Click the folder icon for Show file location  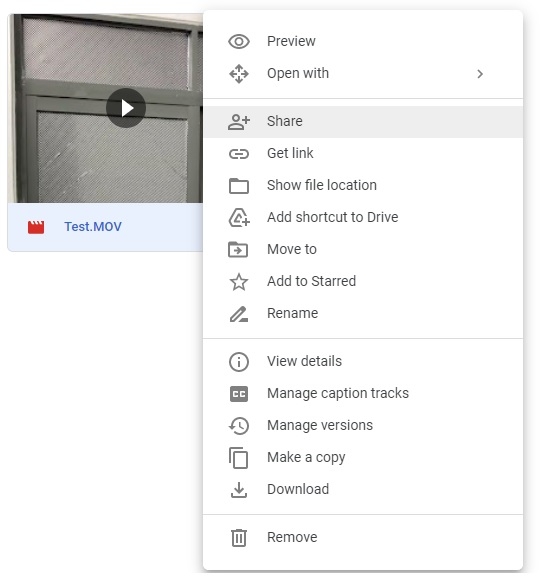(x=239, y=186)
